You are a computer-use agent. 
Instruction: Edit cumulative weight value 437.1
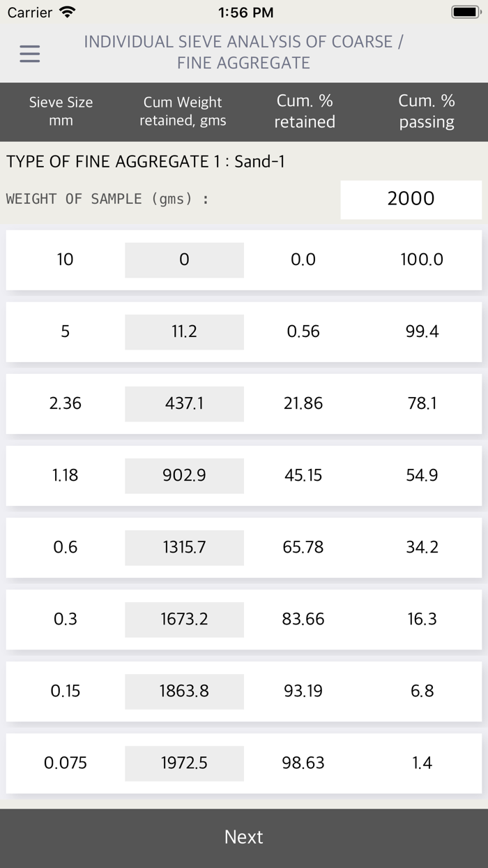pyautogui.click(x=184, y=404)
